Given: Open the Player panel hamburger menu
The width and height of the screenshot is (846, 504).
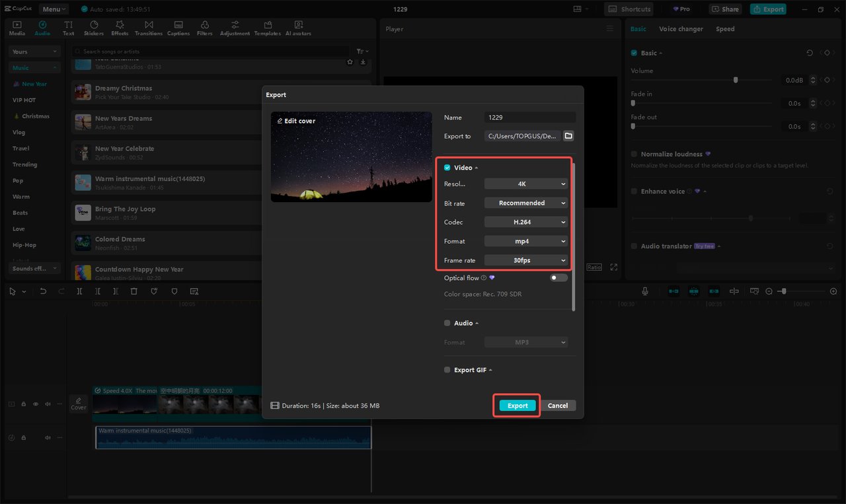Looking at the screenshot, I should [610, 29].
